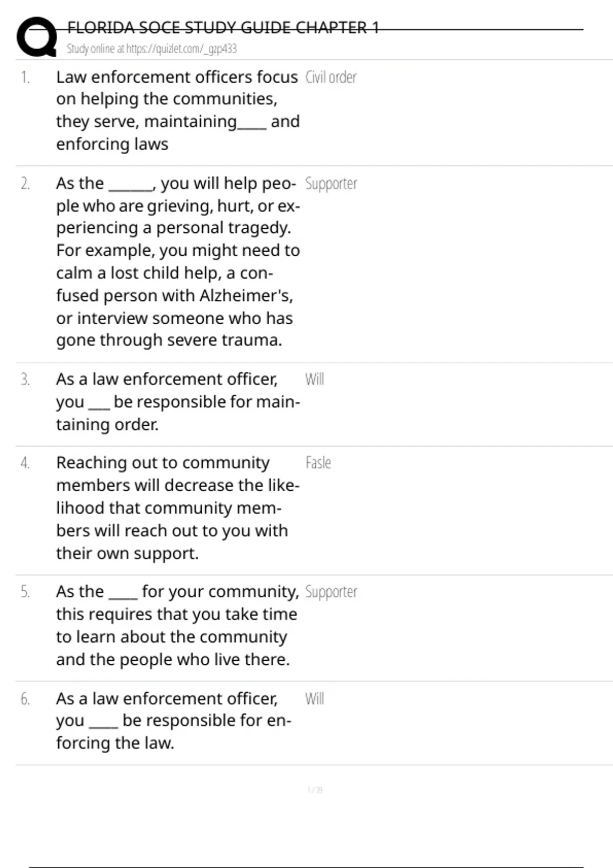Screen dimensions: 613x868
Task: Click question number 4 marker
Action: pos(25,463)
